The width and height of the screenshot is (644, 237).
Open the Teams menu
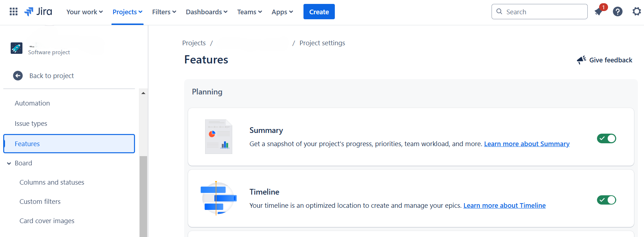point(249,12)
